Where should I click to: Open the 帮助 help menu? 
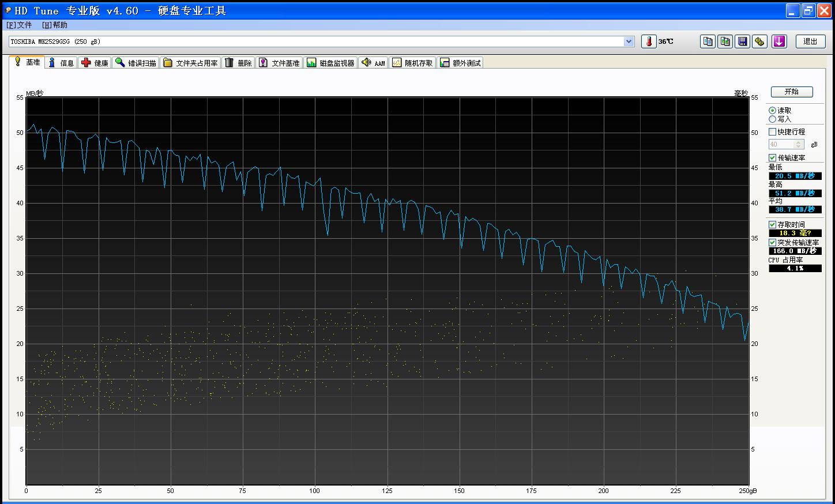tap(55, 25)
